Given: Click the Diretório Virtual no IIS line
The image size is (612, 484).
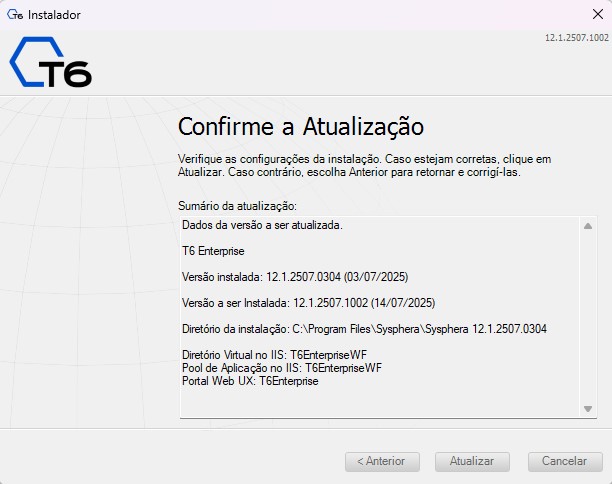Looking at the screenshot, I should (274, 355).
